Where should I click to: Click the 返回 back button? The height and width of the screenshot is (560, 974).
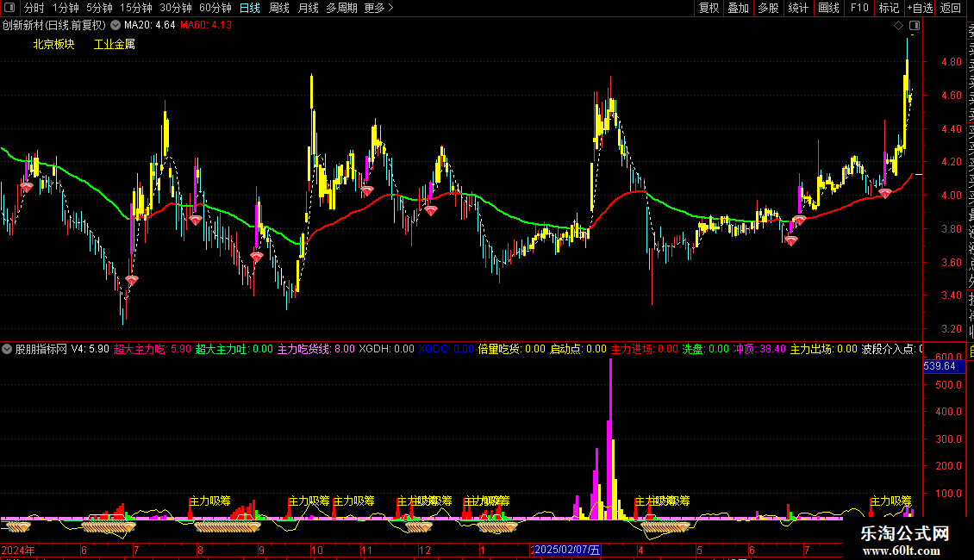coord(951,8)
